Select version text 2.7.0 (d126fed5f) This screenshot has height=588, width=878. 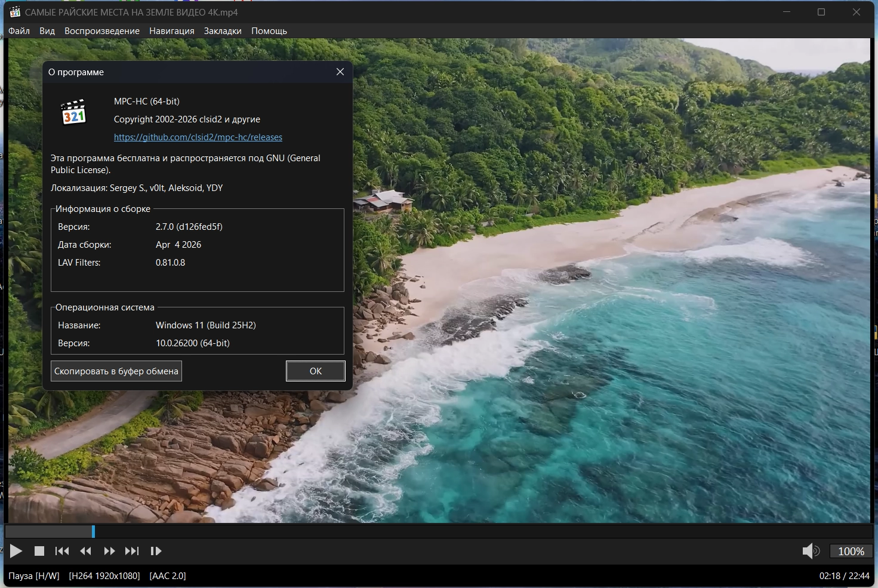(x=189, y=227)
